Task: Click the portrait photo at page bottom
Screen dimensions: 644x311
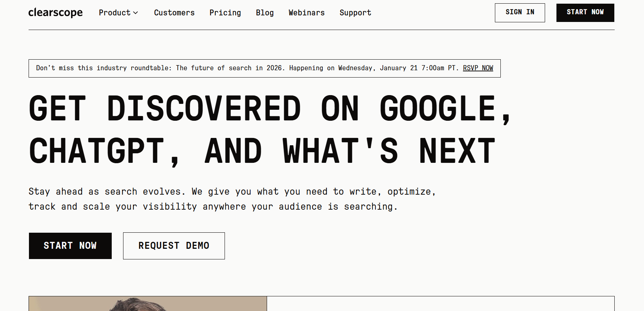Action: click(x=148, y=304)
